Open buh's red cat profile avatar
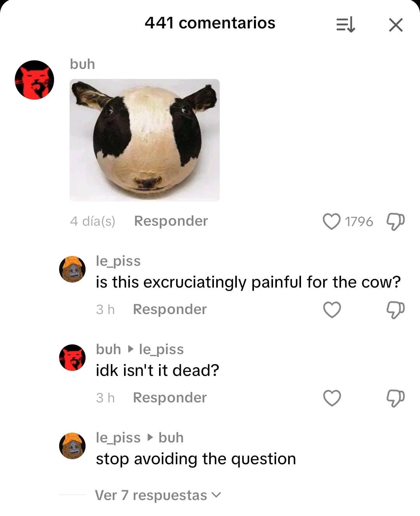 [x=34, y=80]
